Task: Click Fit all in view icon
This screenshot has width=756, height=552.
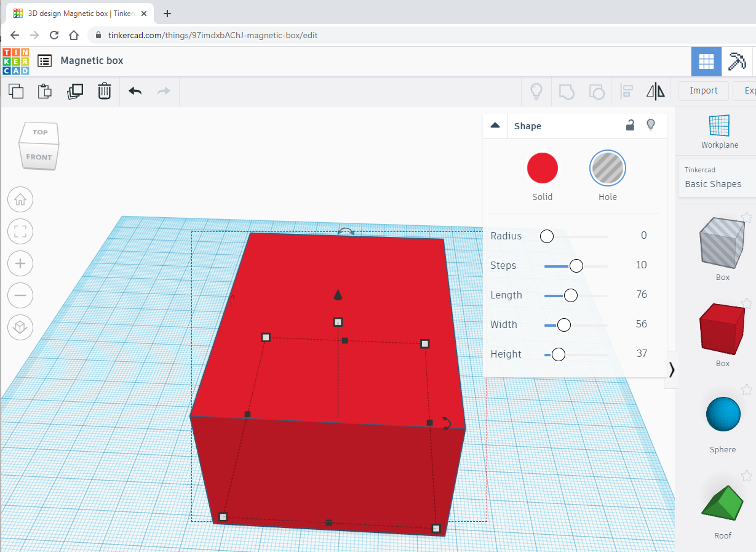Action: (x=20, y=231)
